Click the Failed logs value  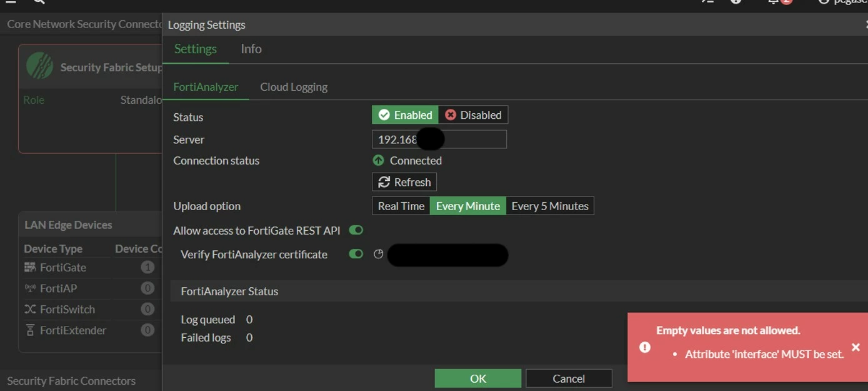[x=249, y=338]
